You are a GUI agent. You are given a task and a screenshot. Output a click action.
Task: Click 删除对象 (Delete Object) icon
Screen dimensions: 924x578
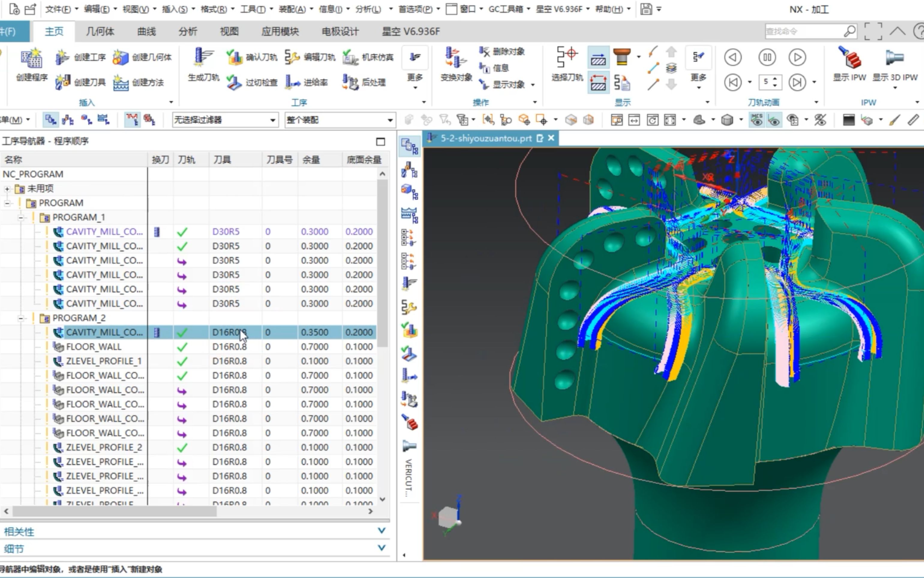click(484, 51)
